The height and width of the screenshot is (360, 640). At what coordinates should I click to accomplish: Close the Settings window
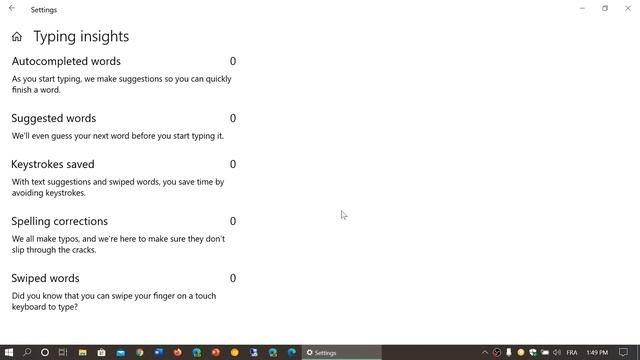[x=628, y=9]
